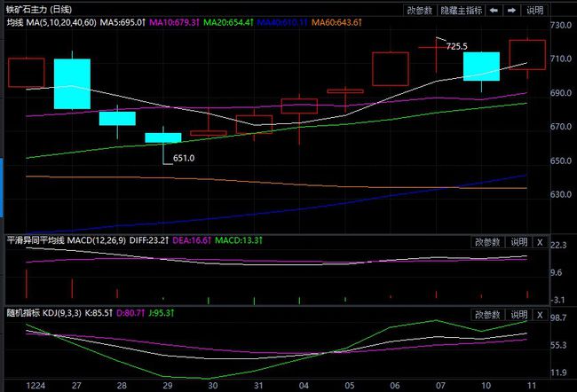577x392 pixels.
Task: Click the right arrow button in main chart header
Action: pos(511,11)
